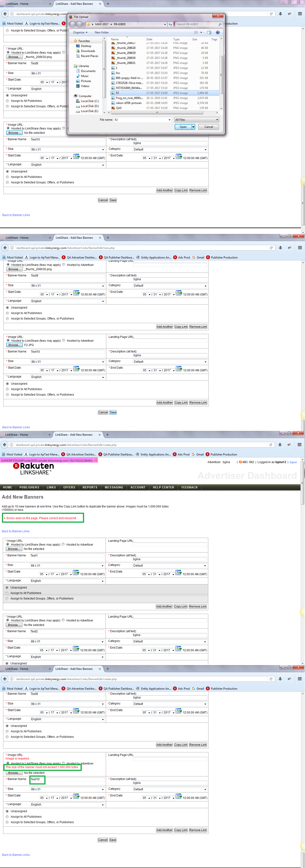Click the Open button in File Upload dialog
This screenshot has height=868, width=305.
(x=183, y=127)
